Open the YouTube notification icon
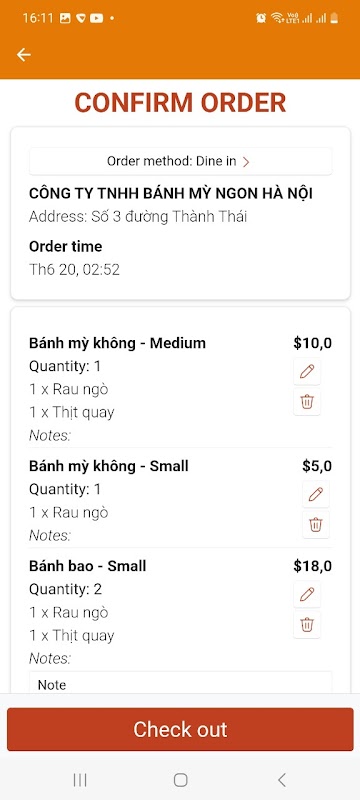 96,18
